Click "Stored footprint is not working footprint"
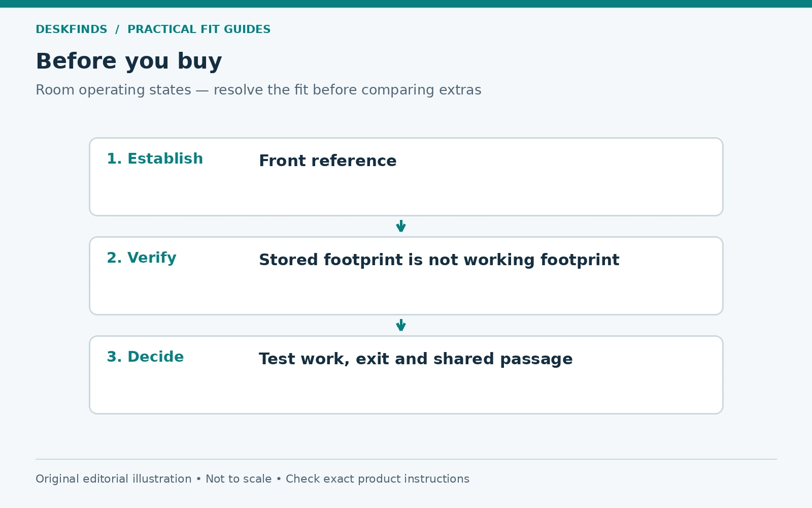The width and height of the screenshot is (812, 508). pos(439,260)
